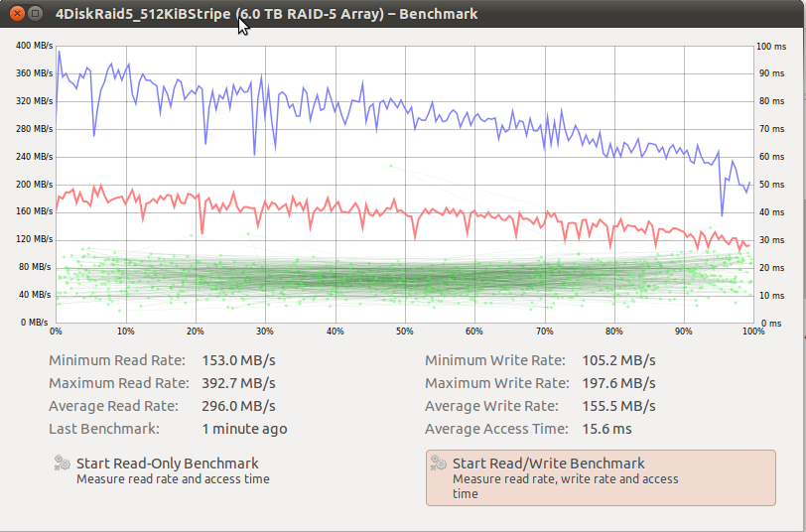Click the window title 4DiskRaid5_512KiBStripe
This screenshot has height=532, width=806.
coord(143,14)
